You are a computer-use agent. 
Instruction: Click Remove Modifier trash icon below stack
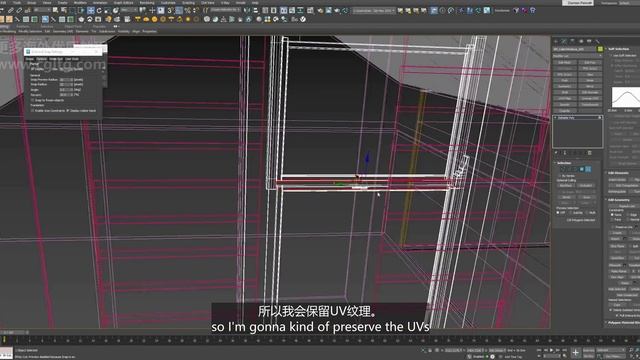(589, 153)
